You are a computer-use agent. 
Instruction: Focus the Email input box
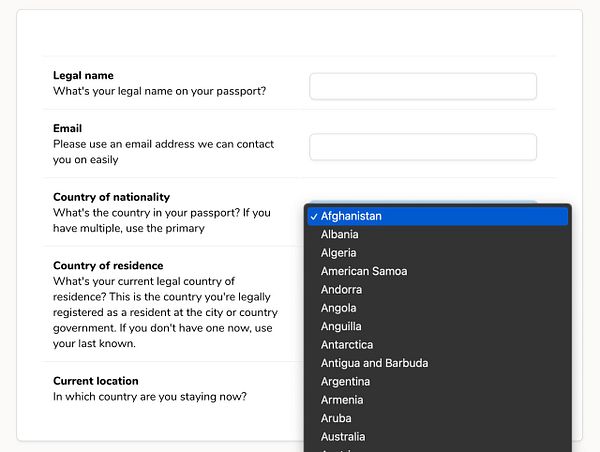click(x=423, y=147)
